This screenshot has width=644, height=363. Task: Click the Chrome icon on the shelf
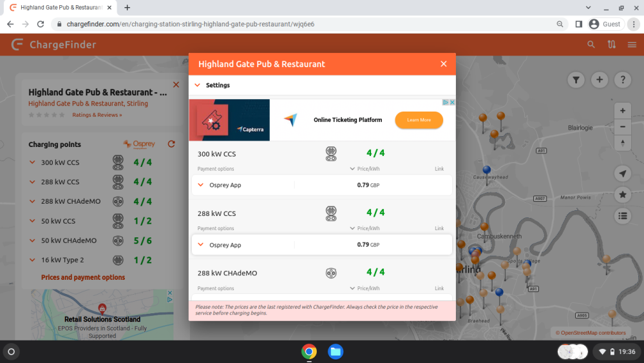click(x=309, y=351)
